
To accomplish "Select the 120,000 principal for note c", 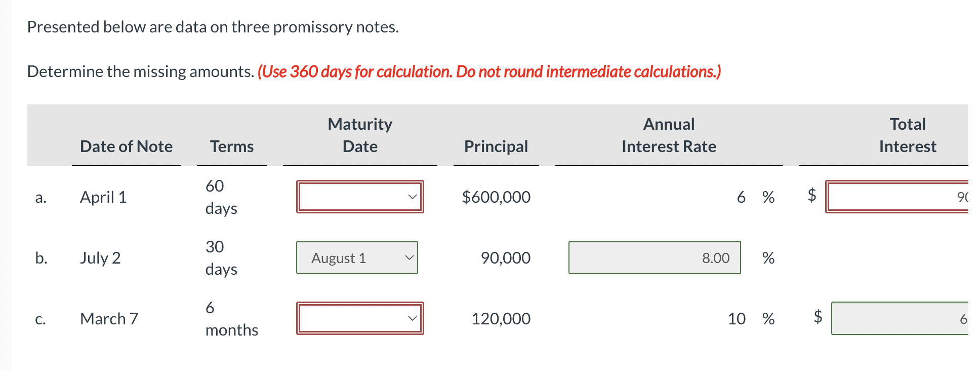I will point(501,318).
